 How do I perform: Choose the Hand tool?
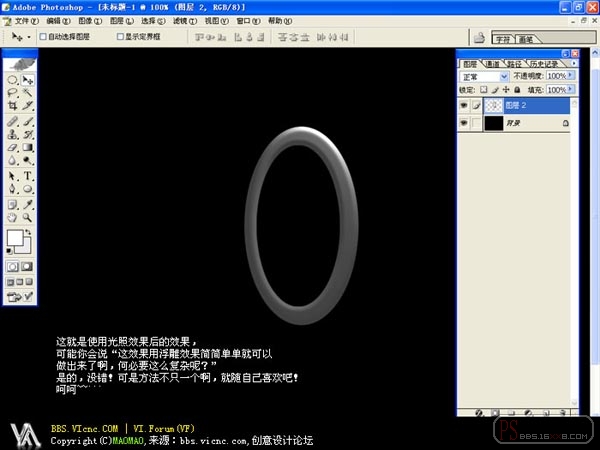[x=13, y=218]
